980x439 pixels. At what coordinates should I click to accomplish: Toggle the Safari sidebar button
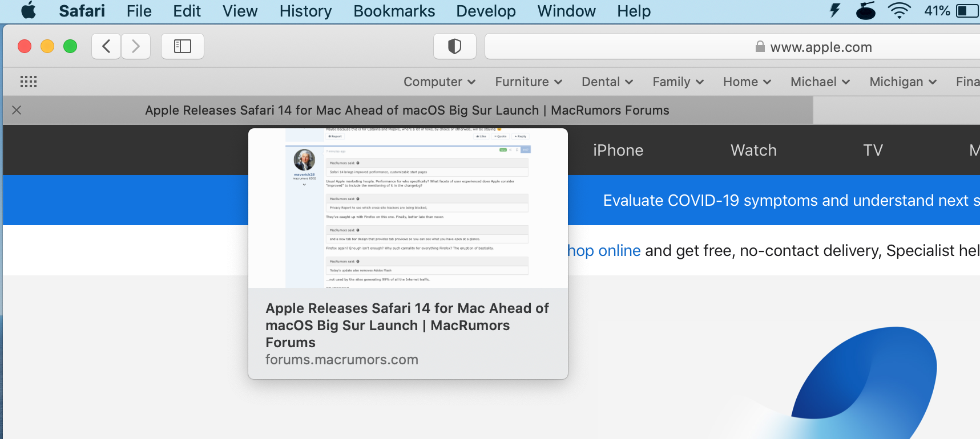pyautogui.click(x=183, y=46)
